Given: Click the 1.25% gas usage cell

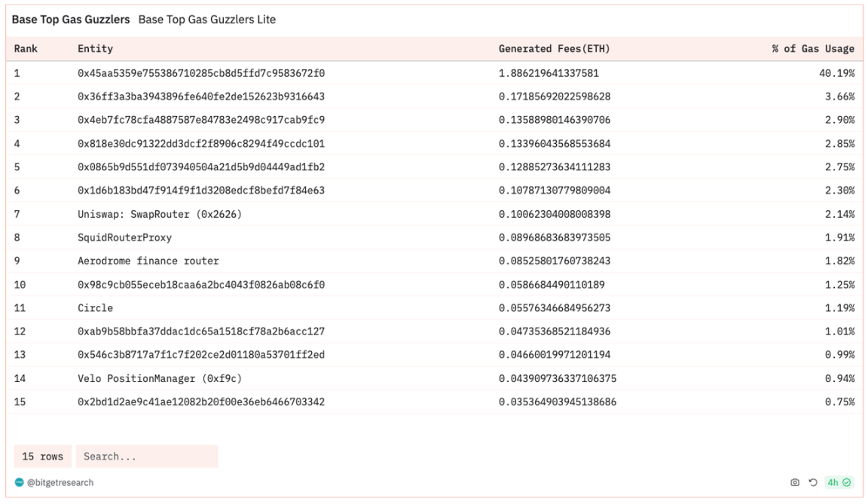Looking at the screenshot, I should pyautogui.click(x=840, y=284).
